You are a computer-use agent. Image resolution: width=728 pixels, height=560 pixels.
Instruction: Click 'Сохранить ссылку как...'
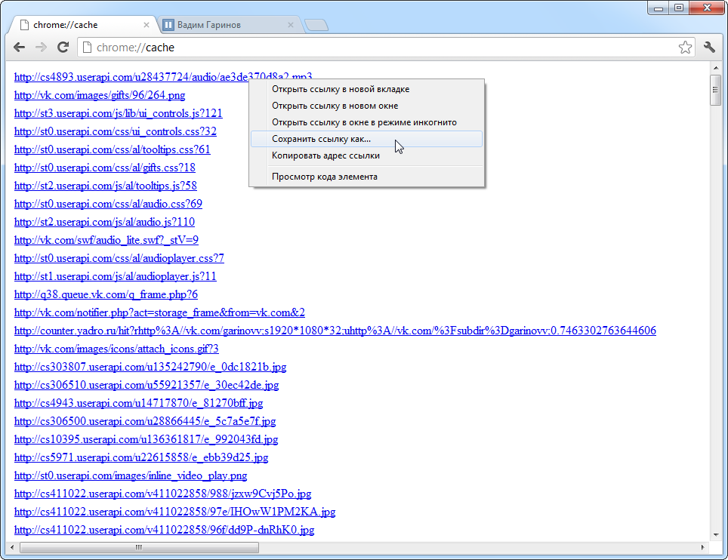367,139
